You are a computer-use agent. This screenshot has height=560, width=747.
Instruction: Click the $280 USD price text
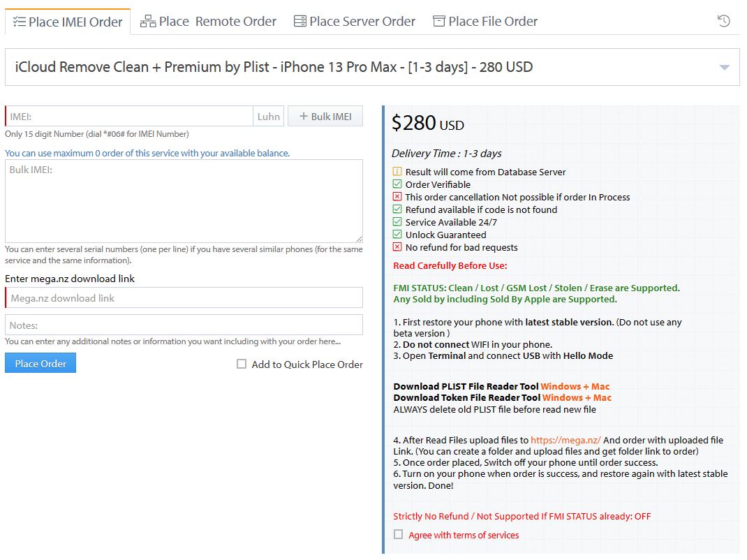[428, 123]
